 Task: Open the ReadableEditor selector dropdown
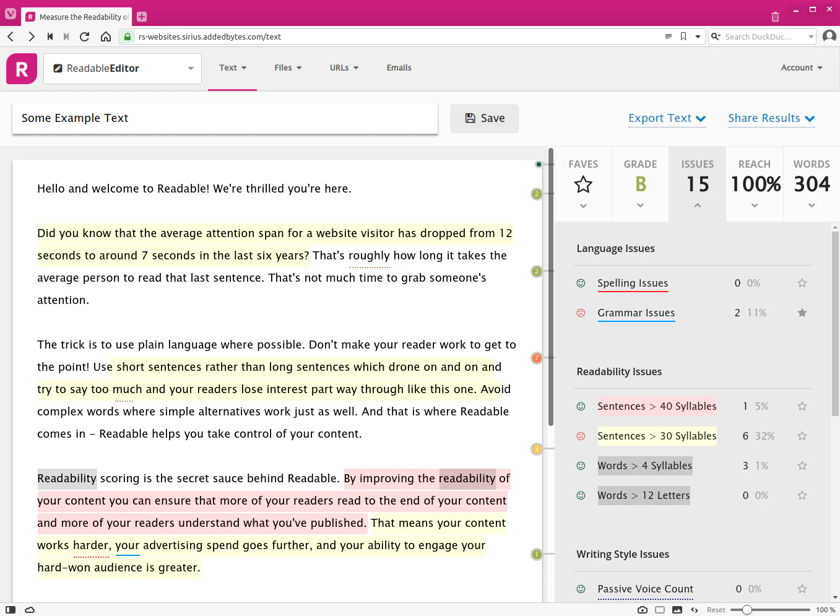pyautogui.click(x=191, y=69)
